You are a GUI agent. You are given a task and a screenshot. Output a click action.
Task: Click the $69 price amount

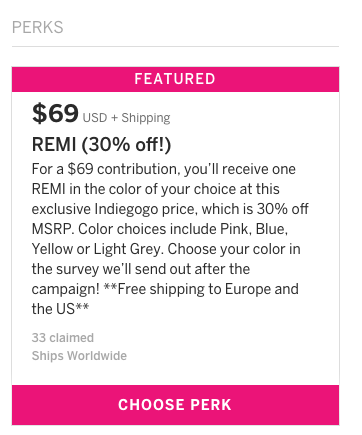tap(55, 113)
